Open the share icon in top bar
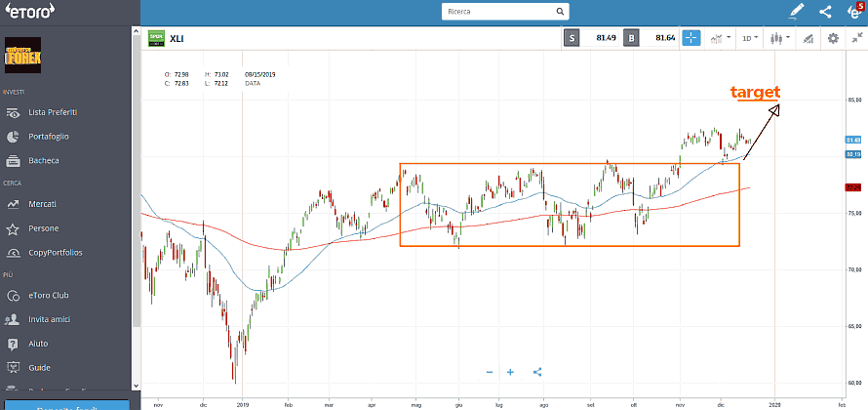Viewport: 868px width, 410px height. coord(825,12)
